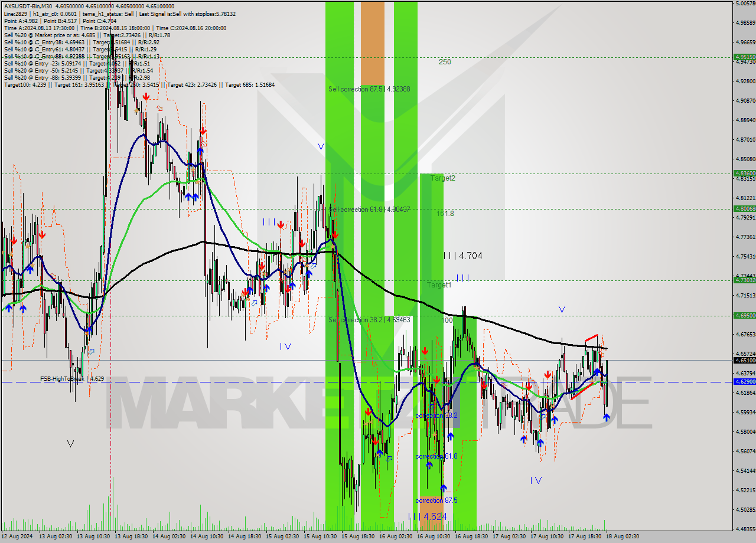Viewport: 756px width, 543px height.
Task: Select the 'Target1' chart label
Action: 439,284
